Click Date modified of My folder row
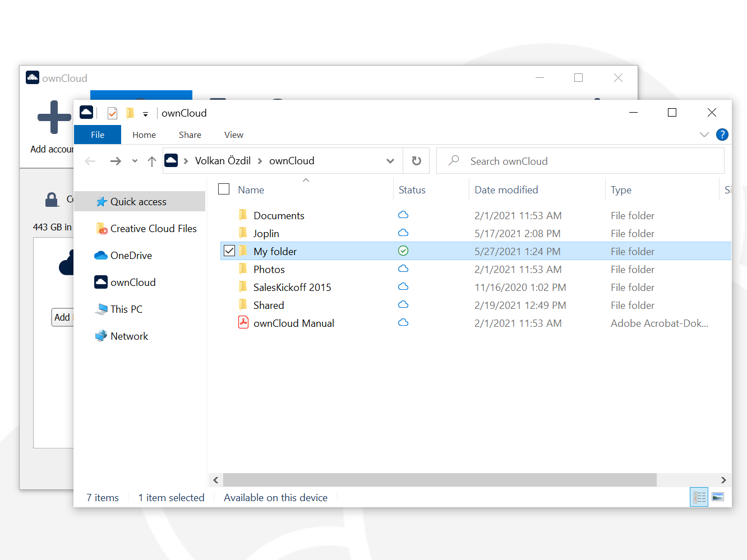Image resolution: width=747 pixels, height=560 pixels. pyautogui.click(x=518, y=251)
